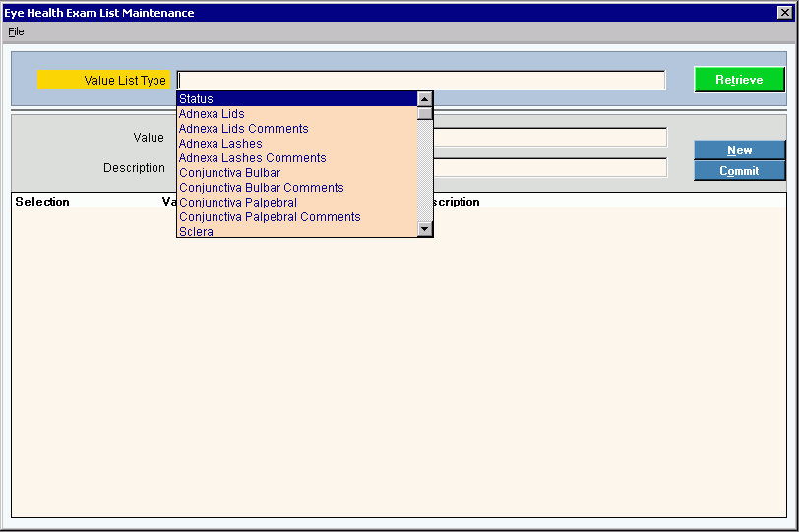
Task: Select Status from the dropdown list
Action: click(295, 99)
